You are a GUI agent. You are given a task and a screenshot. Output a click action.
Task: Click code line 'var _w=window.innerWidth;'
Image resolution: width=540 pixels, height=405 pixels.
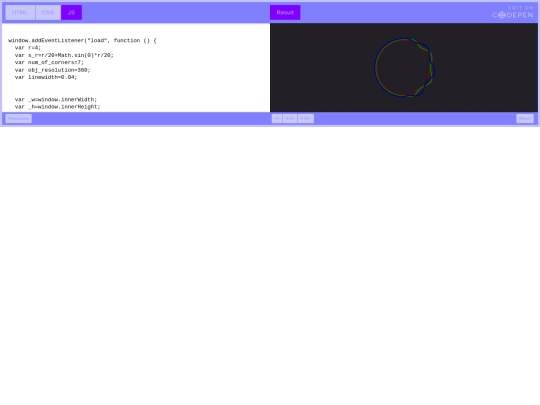tap(56, 100)
